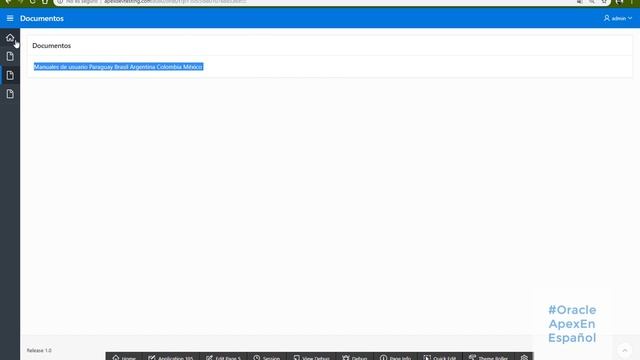
Task: Activate Quick Edit in developer toolbar
Action: [440, 357]
